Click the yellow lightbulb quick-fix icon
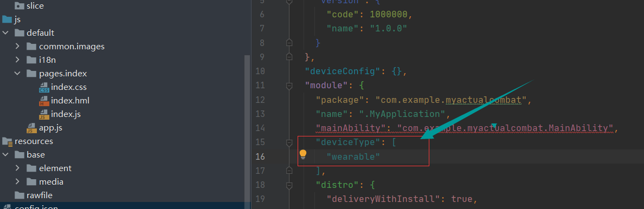This screenshot has width=644, height=209. 302,154
